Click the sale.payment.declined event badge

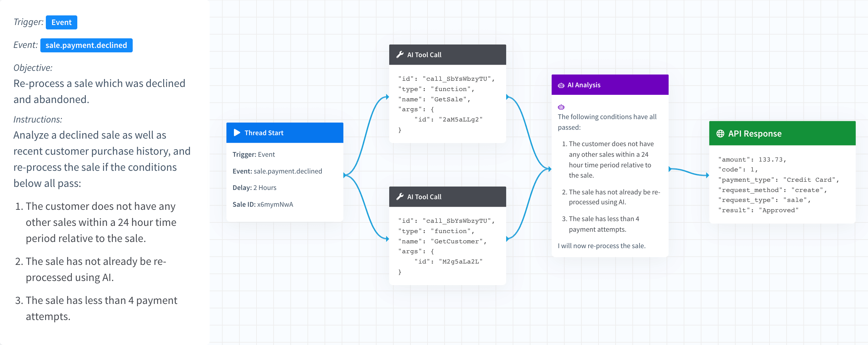86,46
